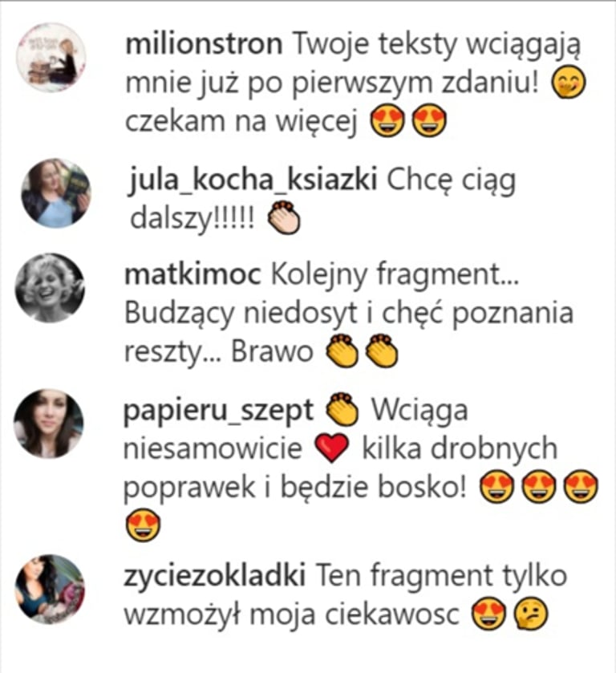Click the yummy face emoji after zdaniu!
The width and height of the screenshot is (616, 673).
point(569,82)
